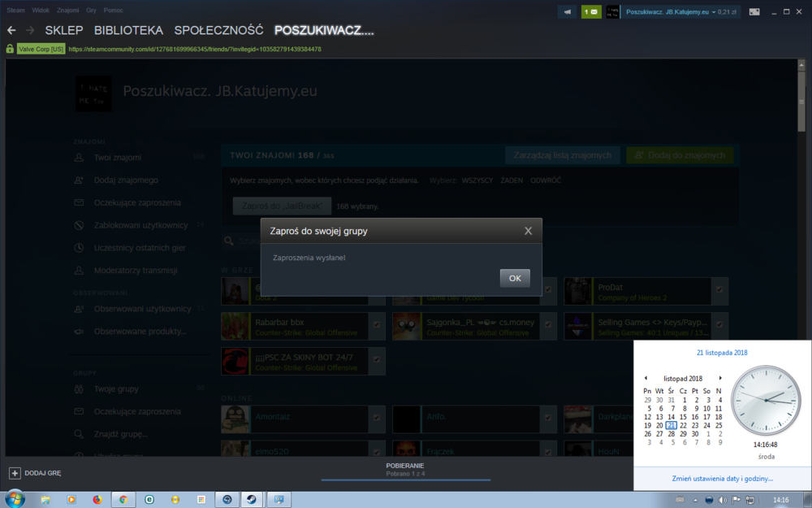Screen dimensions: 812x508
Task: Switch Steam to Big Picture mode
Action: click(754, 12)
